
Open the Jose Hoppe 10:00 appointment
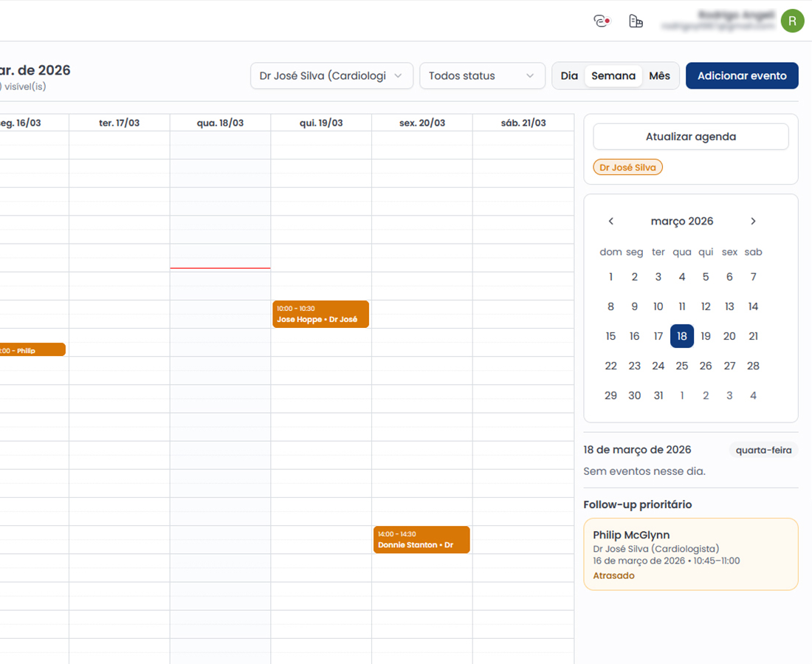pyautogui.click(x=320, y=314)
